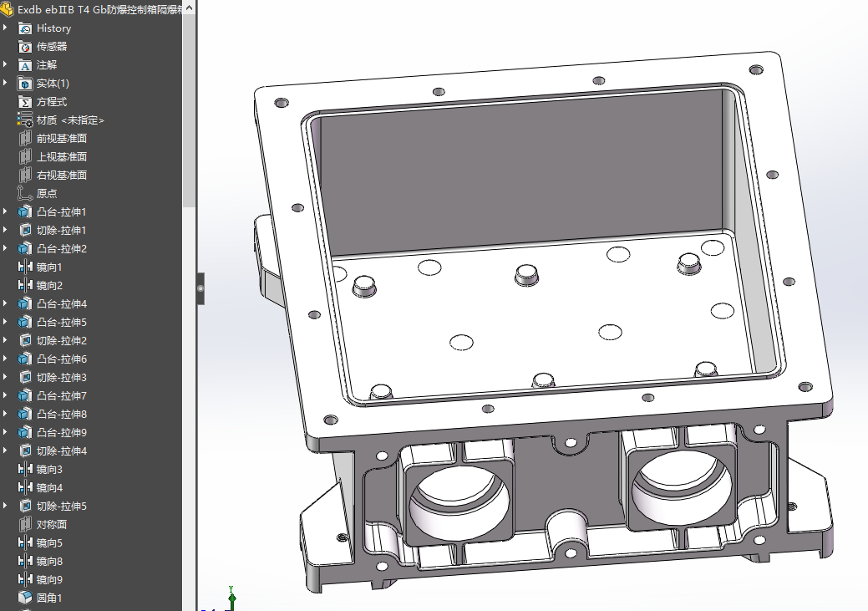868x611 pixels.
Task: Expand the 凸台-拉伸5 feature
Action: pos(6,321)
